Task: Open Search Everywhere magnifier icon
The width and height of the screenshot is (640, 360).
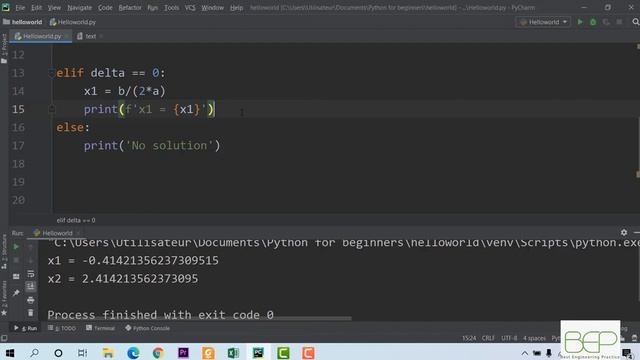Action: 636,22
